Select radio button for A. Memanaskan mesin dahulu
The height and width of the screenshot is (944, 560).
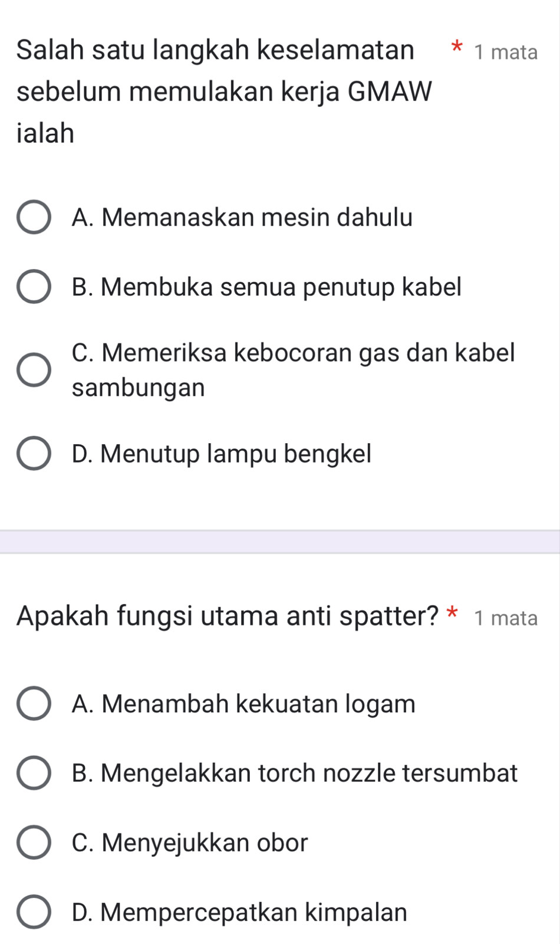[x=34, y=218]
